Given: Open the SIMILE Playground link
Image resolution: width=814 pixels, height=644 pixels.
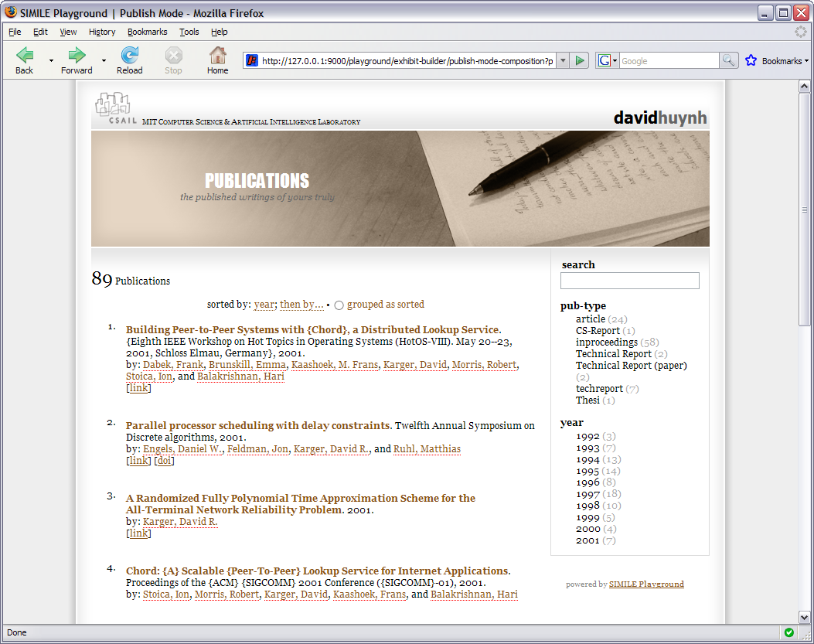Looking at the screenshot, I should [646, 584].
